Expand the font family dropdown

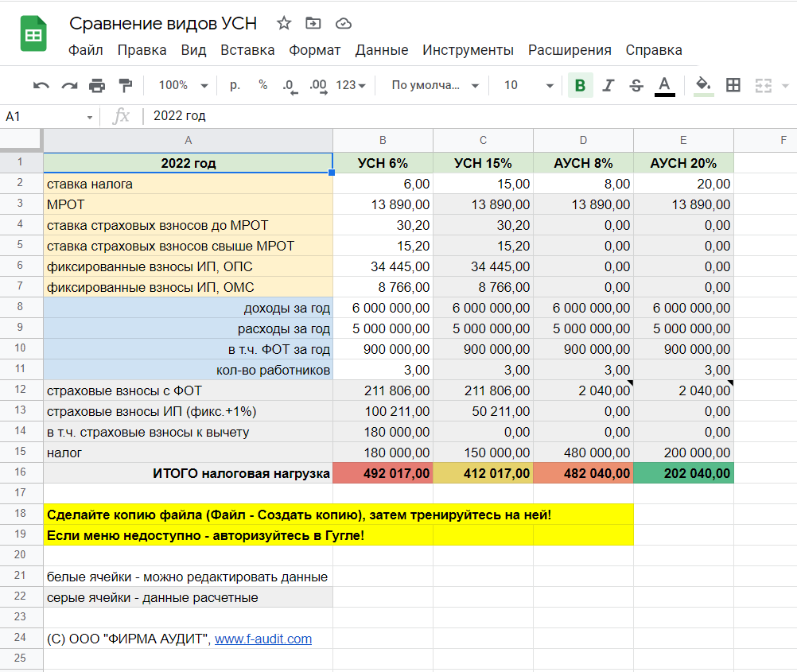coord(435,85)
